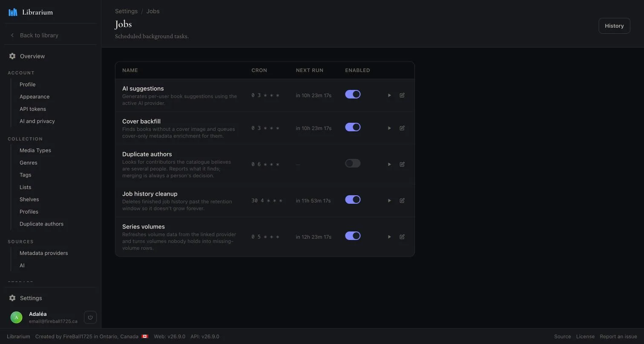
Task: Disable the AI suggestions job toggle
Action: click(353, 94)
